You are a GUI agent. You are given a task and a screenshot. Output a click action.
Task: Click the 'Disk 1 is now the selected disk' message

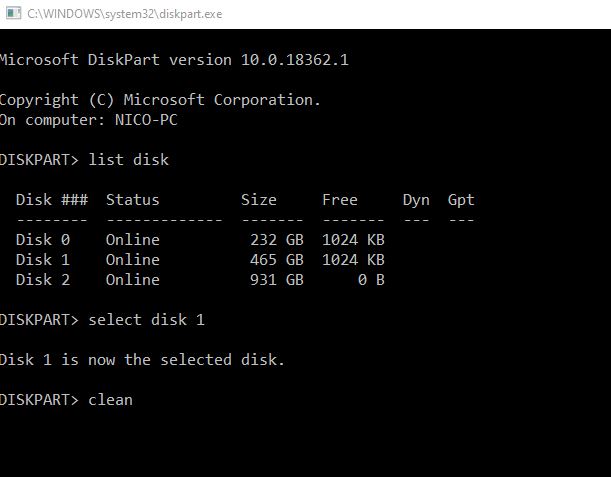tap(142, 360)
